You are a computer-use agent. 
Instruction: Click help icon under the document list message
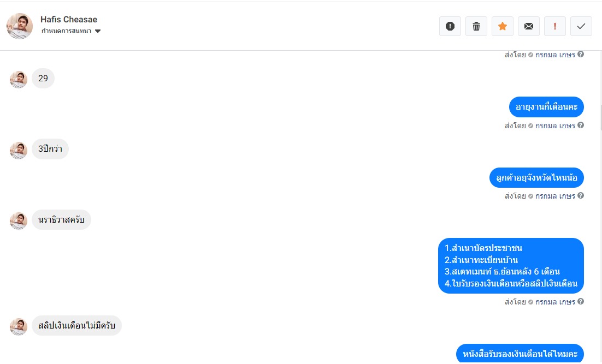point(581,301)
